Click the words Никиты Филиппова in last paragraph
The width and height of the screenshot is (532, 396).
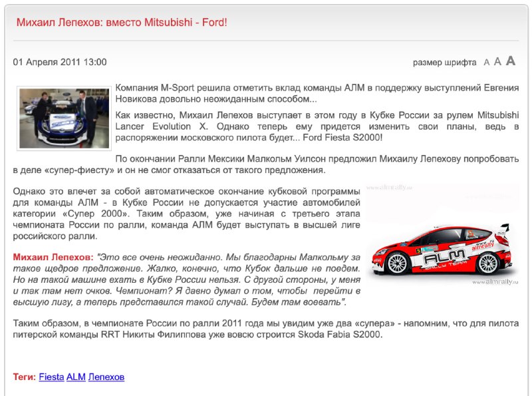point(164,335)
